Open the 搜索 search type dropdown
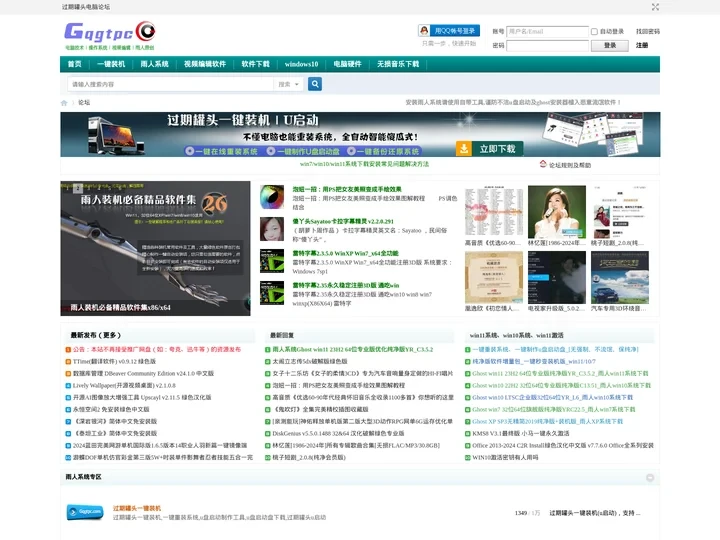The width and height of the screenshot is (720, 540). click(x=288, y=84)
